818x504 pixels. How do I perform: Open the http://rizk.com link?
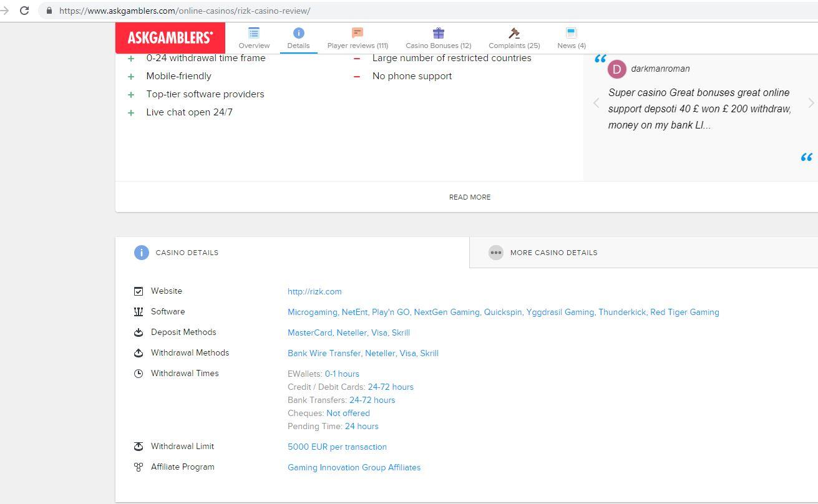coord(314,291)
